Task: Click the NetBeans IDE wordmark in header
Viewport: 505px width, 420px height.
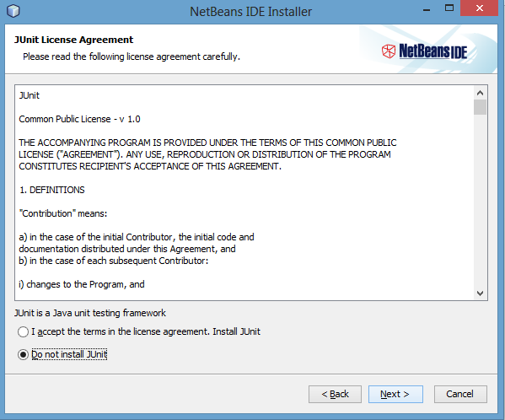Action: tap(432, 51)
